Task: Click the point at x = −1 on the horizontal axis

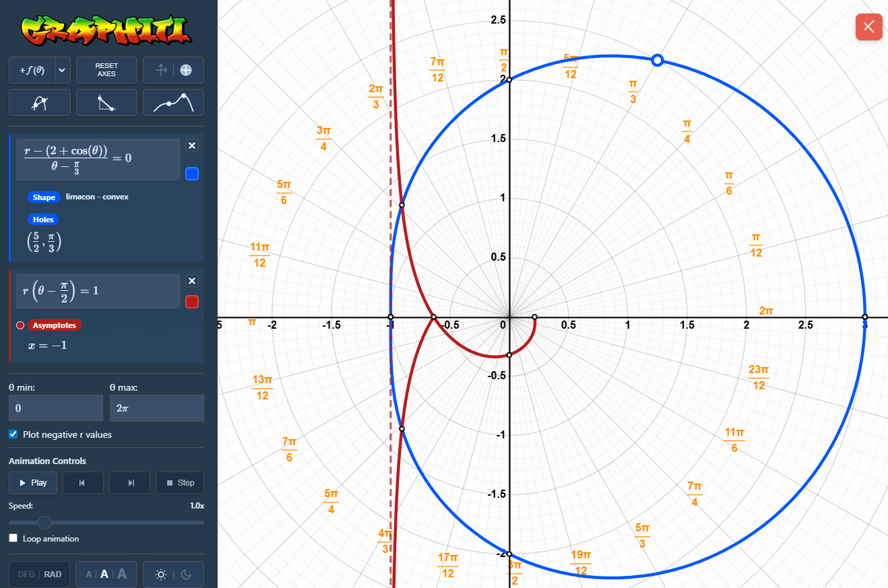Action: click(390, 317)
